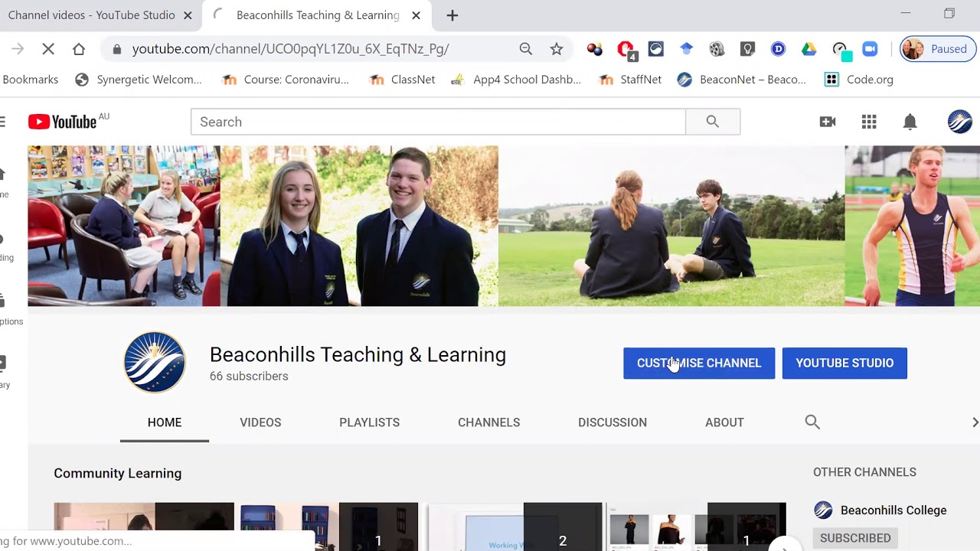Close the Beaconhills Teaching & Learning tab

(416, 15)
